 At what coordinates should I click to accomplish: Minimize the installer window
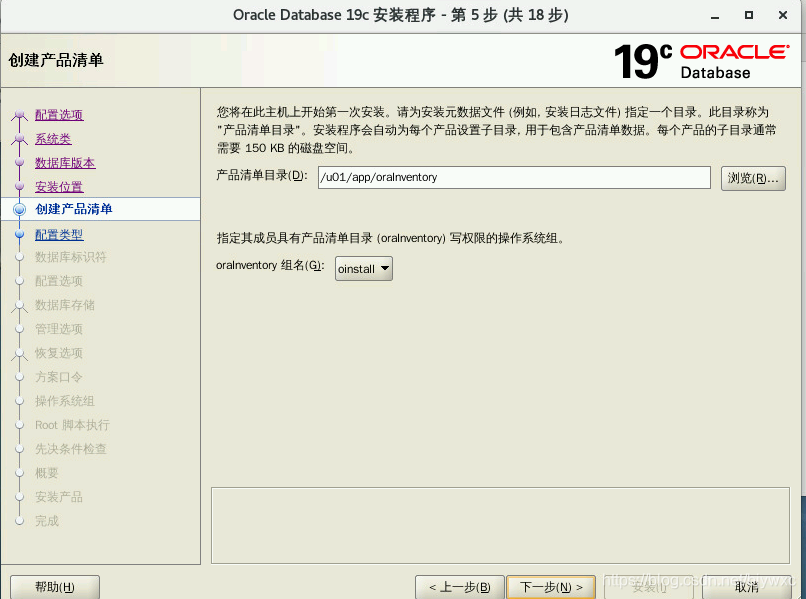tap(715, 15)
